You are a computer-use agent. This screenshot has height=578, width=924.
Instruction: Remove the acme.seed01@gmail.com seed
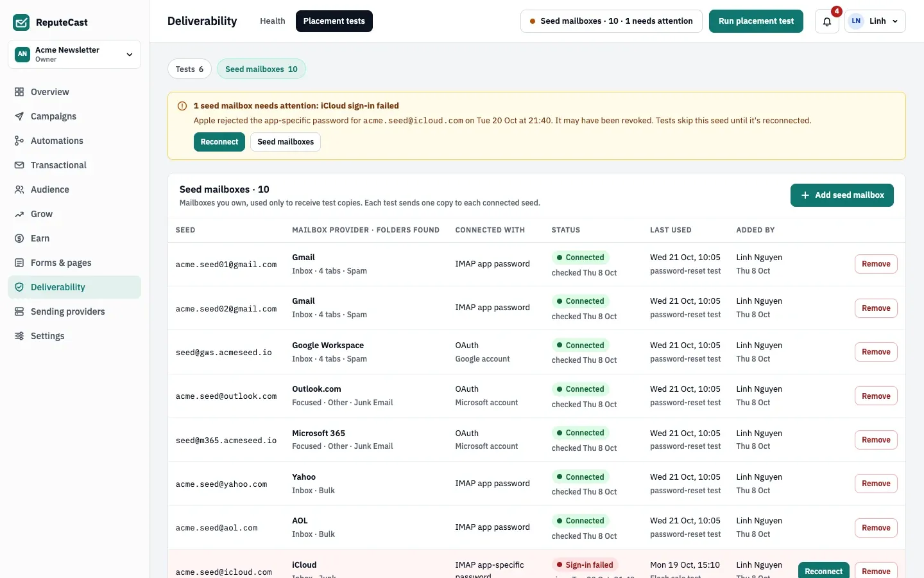click(876, 264)
